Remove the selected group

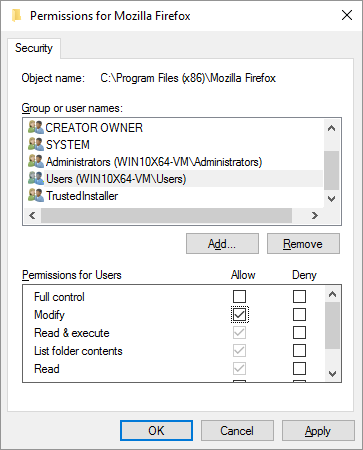tap(303, 244)
